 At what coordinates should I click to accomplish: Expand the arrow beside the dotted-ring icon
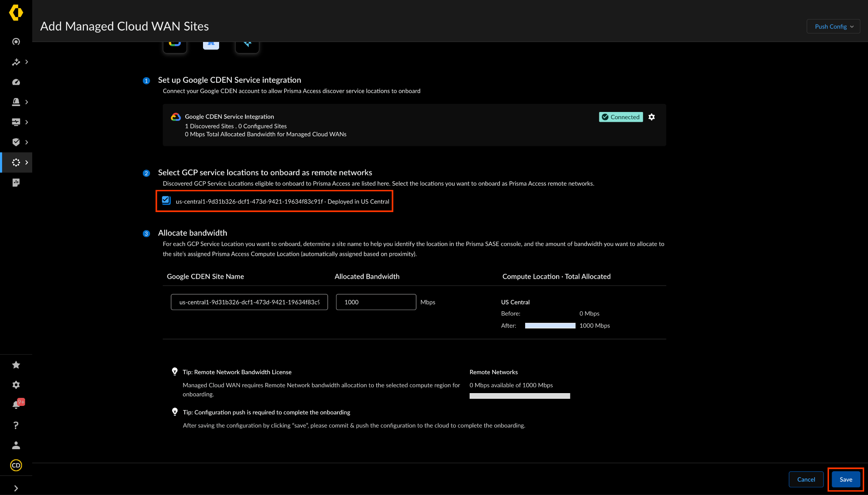click(x=27, y=162)
